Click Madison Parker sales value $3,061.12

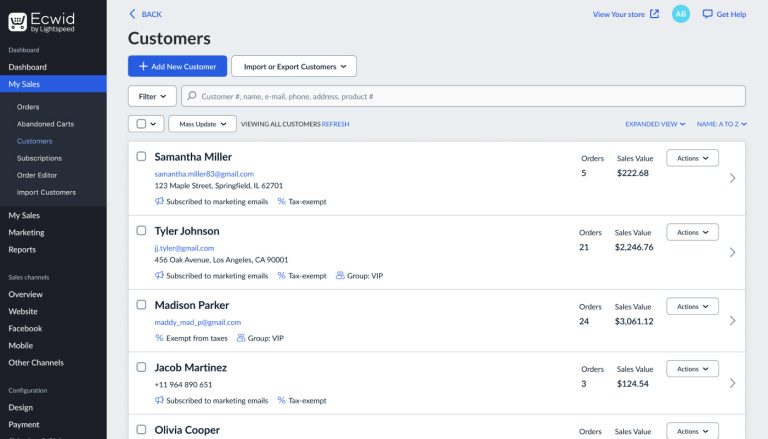click(x=634, y=321)
